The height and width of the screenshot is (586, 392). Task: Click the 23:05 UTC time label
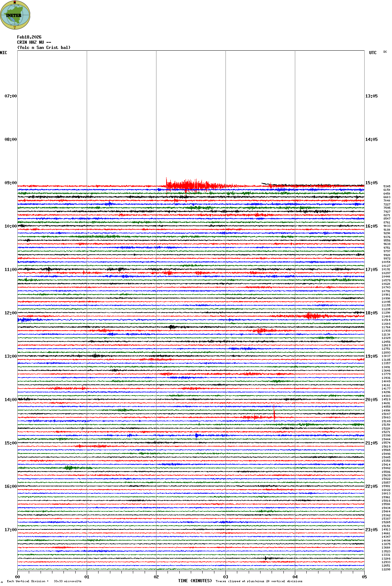(371, 530)
